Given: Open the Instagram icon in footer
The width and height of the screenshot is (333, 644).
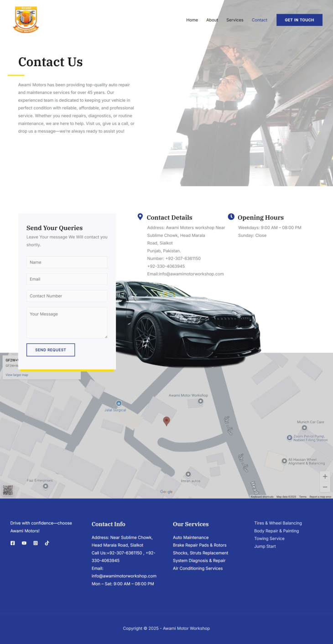Looking at the screenshot, I should pyautogui.click(x=36, y=543).
